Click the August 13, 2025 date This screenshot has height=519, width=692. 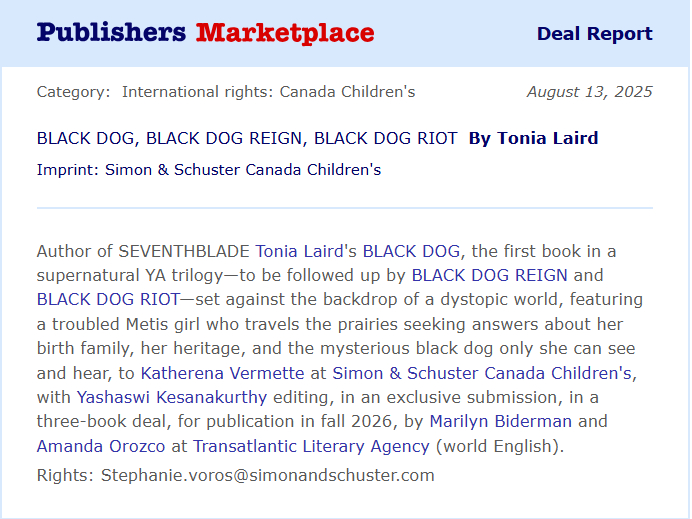589,92
